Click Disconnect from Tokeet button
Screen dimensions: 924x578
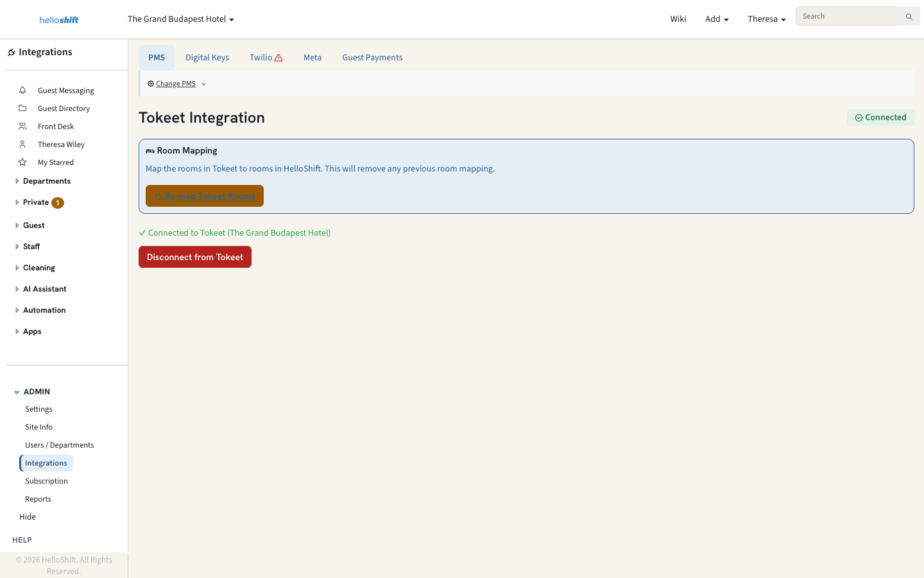click(195, 257)
